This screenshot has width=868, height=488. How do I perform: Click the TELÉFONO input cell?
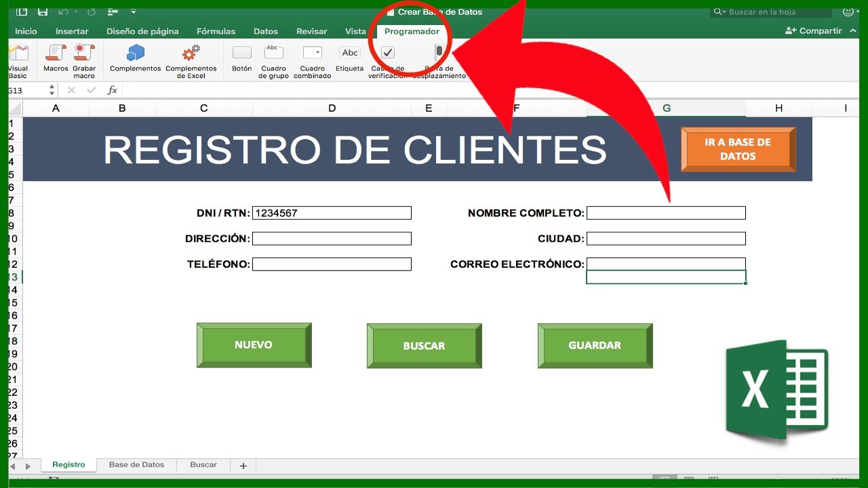[x=332, y=264]
